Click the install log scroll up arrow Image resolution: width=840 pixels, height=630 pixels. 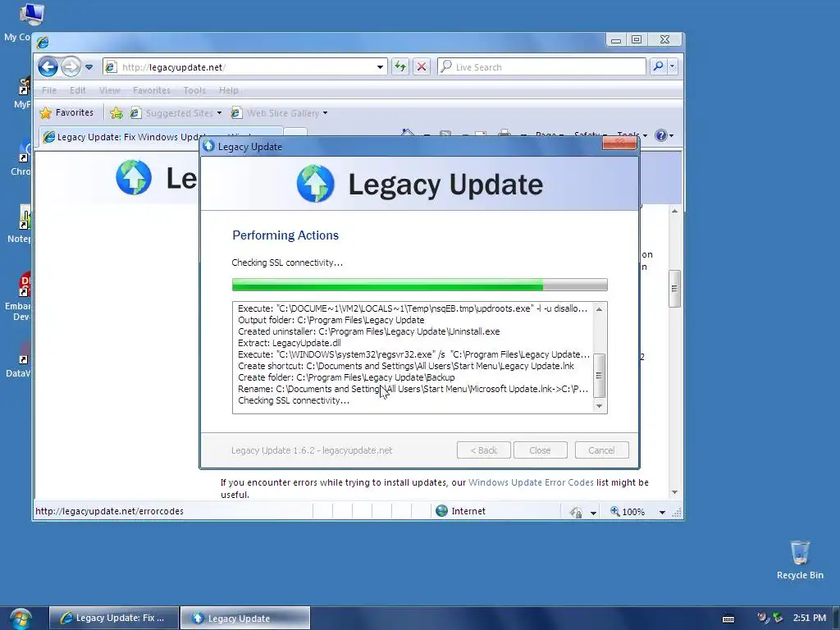tap(599, 309)
